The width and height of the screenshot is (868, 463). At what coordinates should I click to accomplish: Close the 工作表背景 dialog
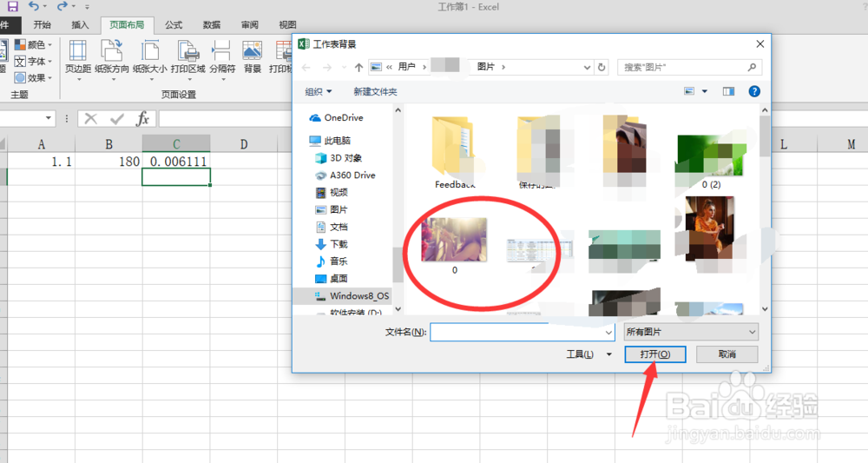pyautogui.click(x=759, y=43)
